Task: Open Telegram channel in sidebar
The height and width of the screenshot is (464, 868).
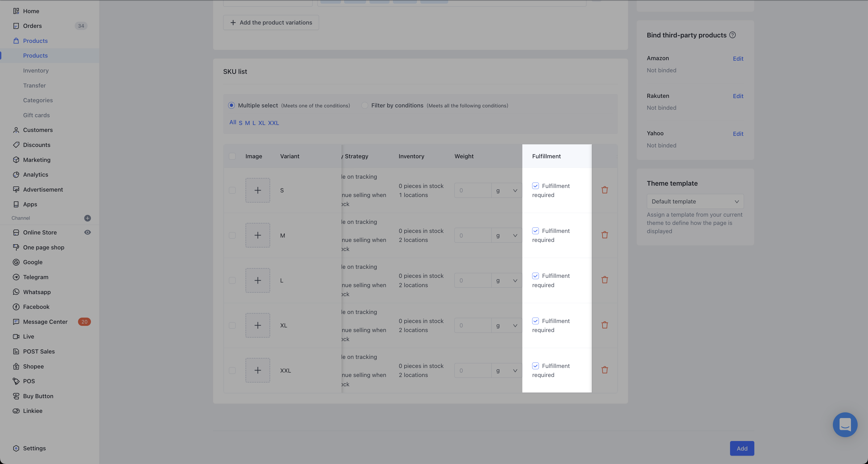Action: pyautogui.click(x=35, y=277)
